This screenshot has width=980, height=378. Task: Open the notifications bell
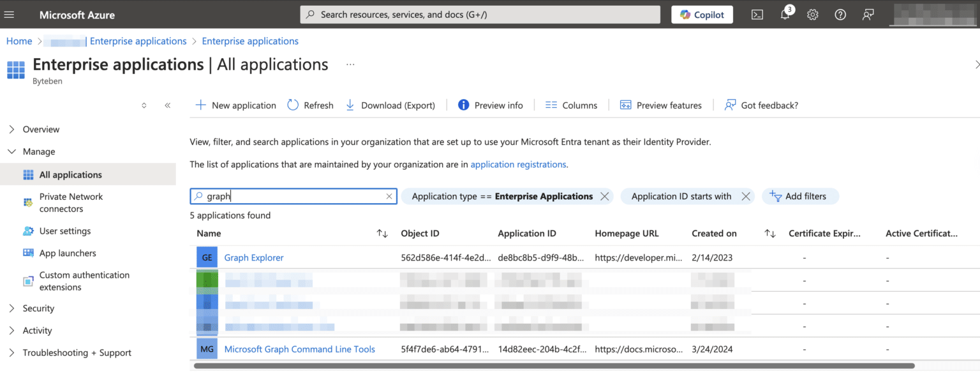pyautogui.click(x=785, y=14)
